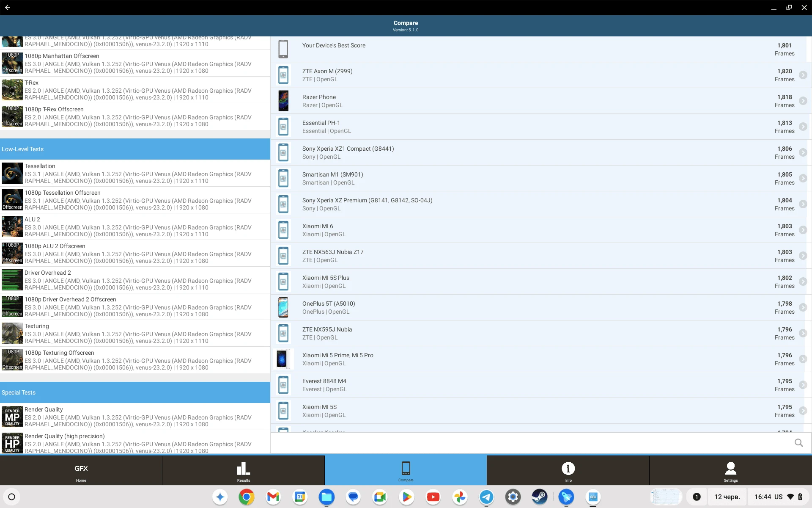This screenshot has width=812, height=508.
Task: Open Play Store from the shelf
Action: (406, 497)
